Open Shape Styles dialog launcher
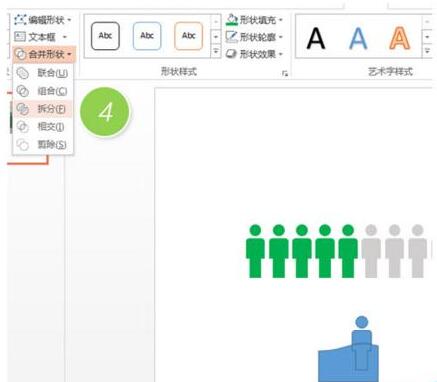 (285, 74)
